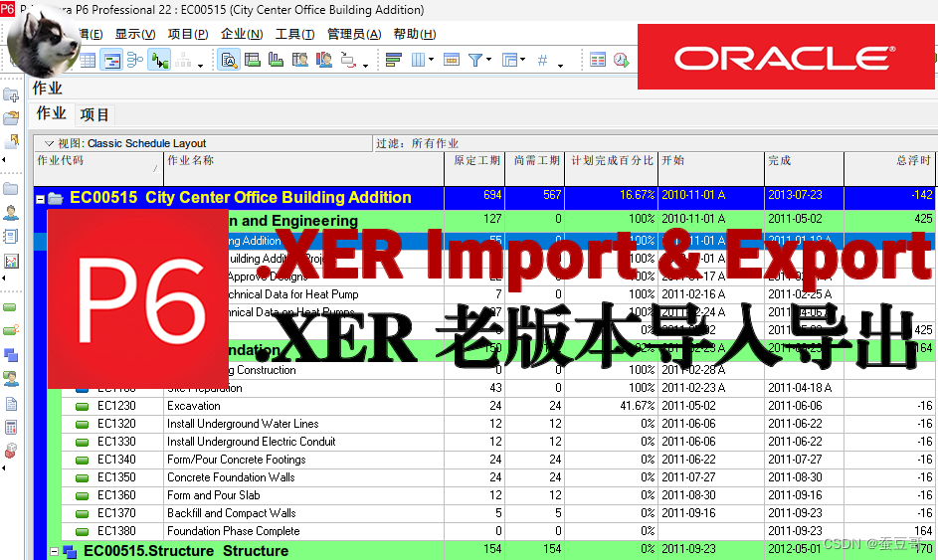Select the Foundation Phase Complete activity
Screen dimensions: 938x560
click(x=234, y=531)
